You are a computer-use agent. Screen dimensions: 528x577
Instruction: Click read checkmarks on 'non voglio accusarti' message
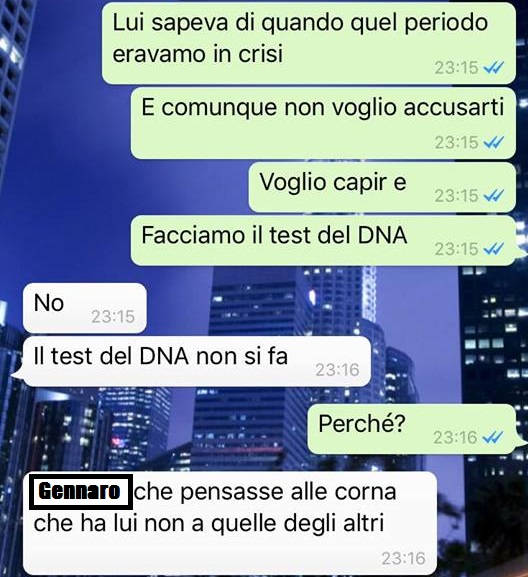[x=494, y=142]
